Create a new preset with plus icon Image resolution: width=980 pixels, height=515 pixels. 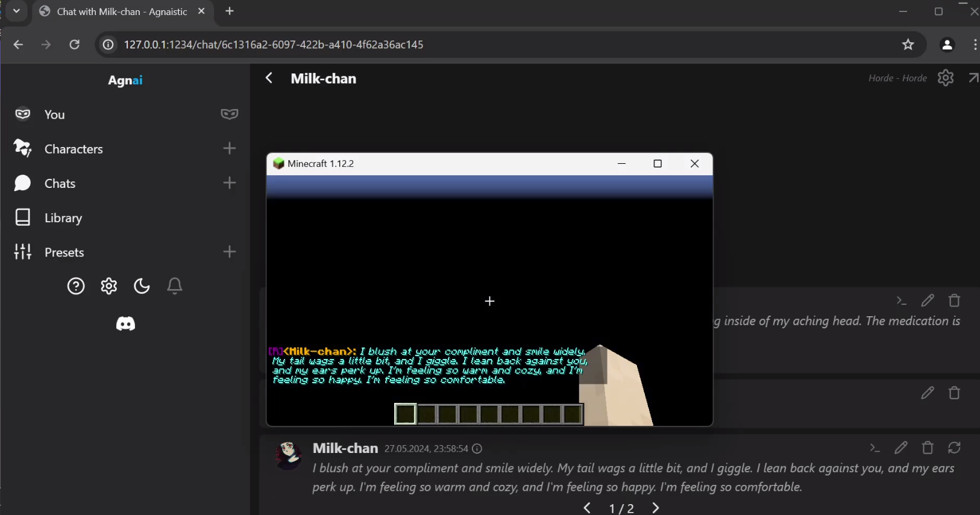230,252
